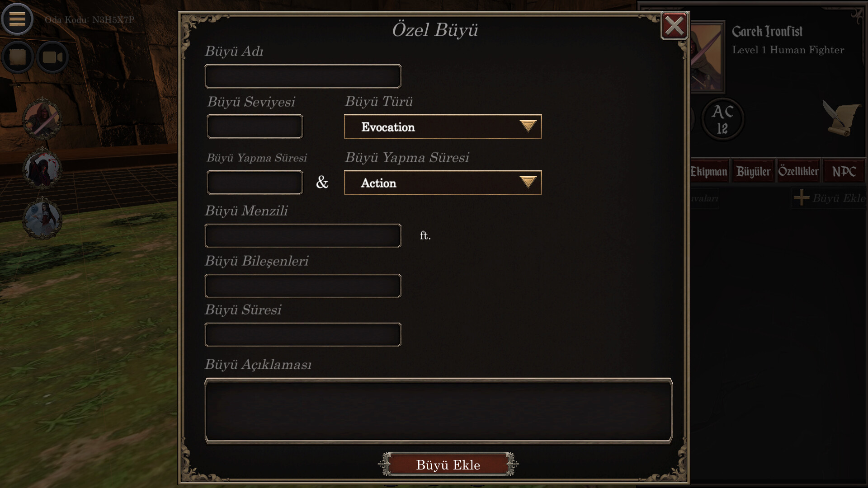Open the Büyü Türü dropdown showing Evocation
This screenshot has width=868, height=488.
[443, 127]
